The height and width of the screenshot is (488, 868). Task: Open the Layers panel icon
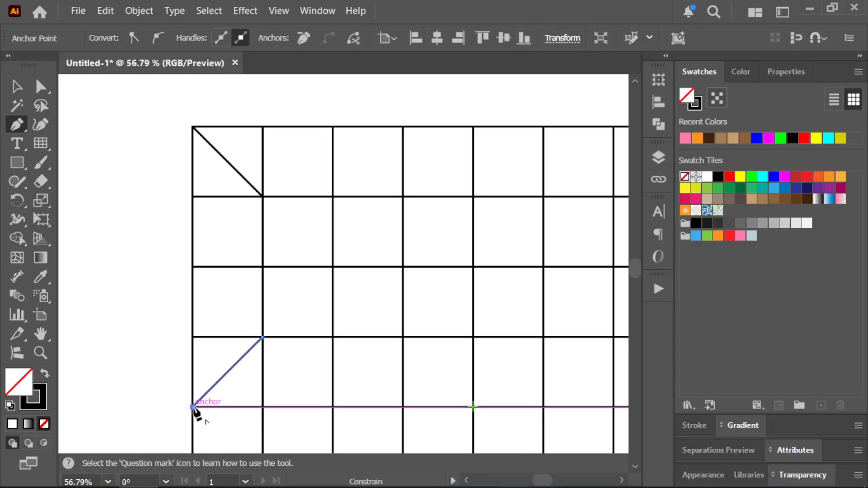point(658,157)
